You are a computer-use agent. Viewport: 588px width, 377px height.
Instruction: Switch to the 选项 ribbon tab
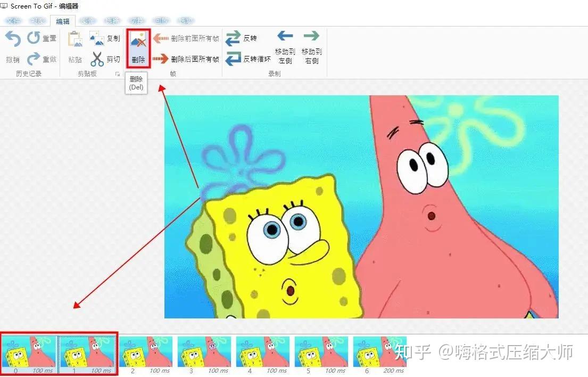(185, 20)
